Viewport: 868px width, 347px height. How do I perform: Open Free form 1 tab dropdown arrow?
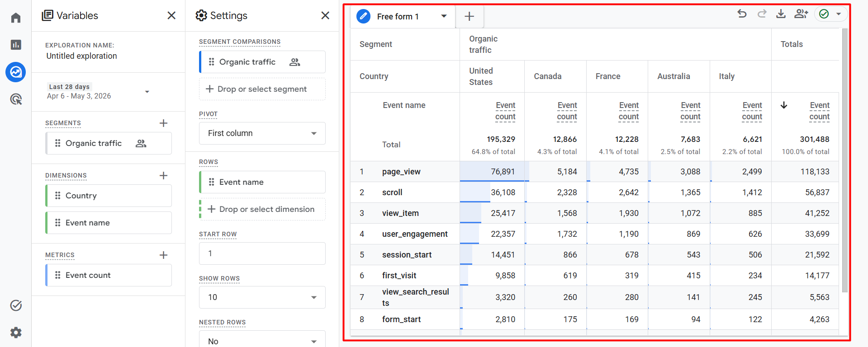444,16
